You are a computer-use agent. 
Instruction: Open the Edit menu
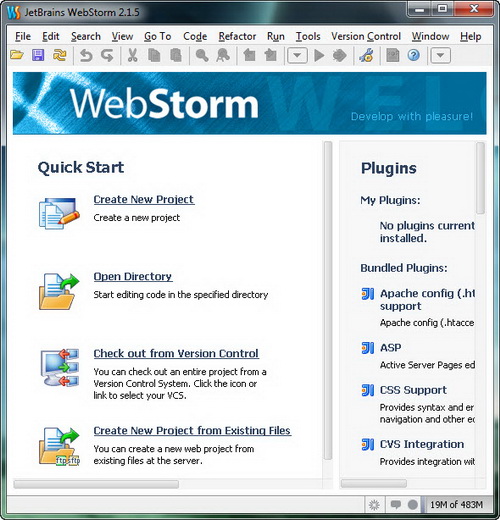50,36
